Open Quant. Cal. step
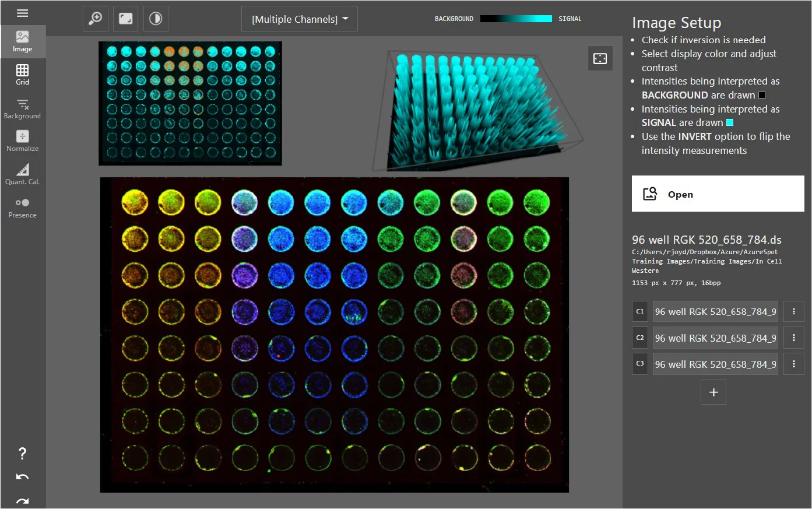Screen dimensions: 812x509 point(22,174)
